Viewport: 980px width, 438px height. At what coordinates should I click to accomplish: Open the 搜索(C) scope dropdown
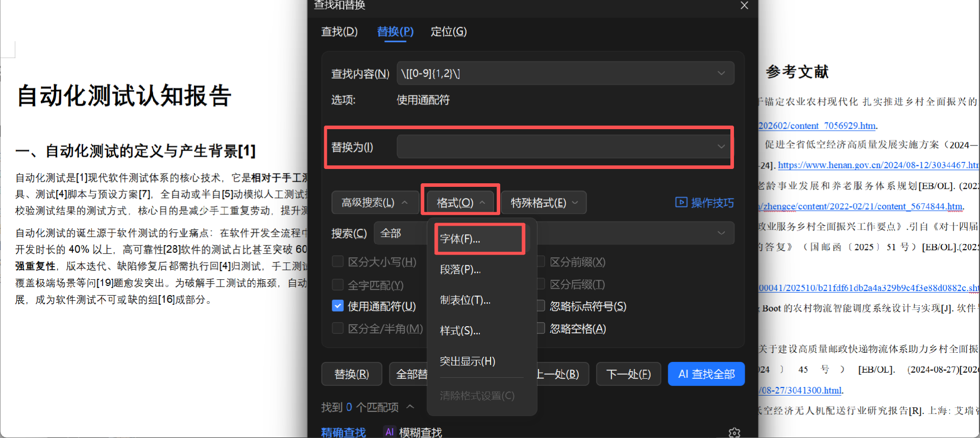554,233
